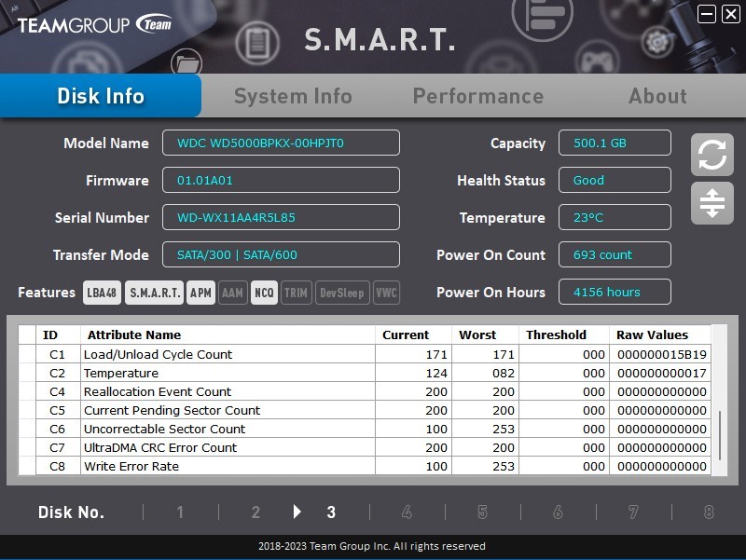Click the Power On Count field 693 count

point(615,254)
